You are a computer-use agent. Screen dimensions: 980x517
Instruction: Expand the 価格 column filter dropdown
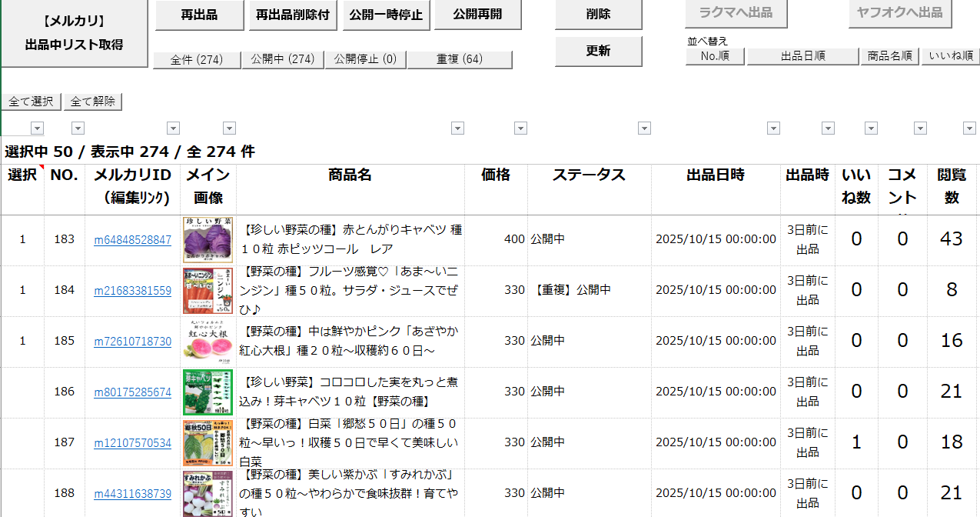click(x=520, y=128)
